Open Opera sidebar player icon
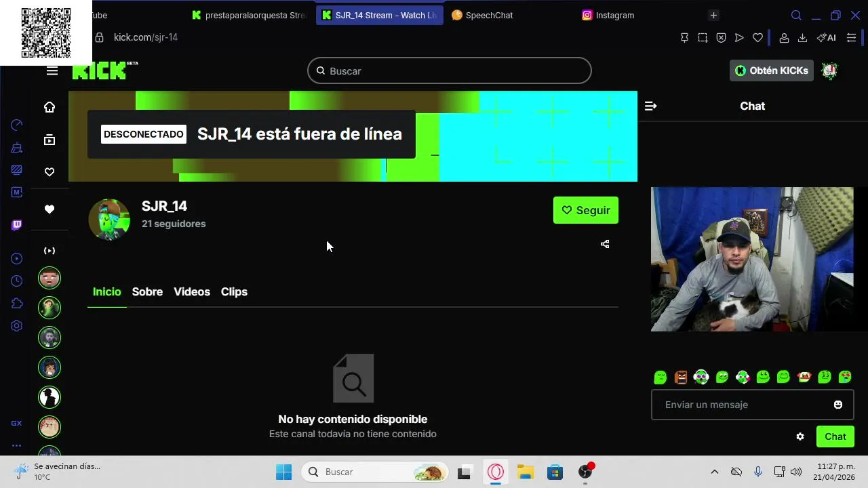868x488 pixels. pos(17,258)
